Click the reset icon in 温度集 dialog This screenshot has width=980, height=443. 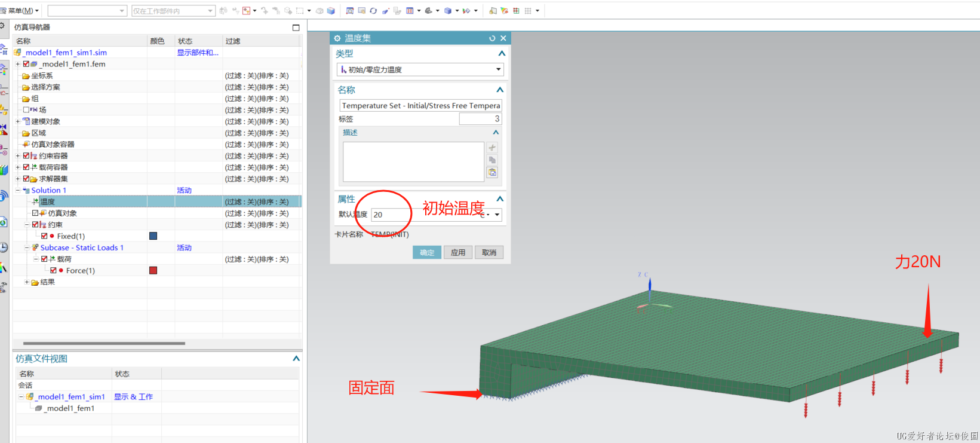[492, 38]
